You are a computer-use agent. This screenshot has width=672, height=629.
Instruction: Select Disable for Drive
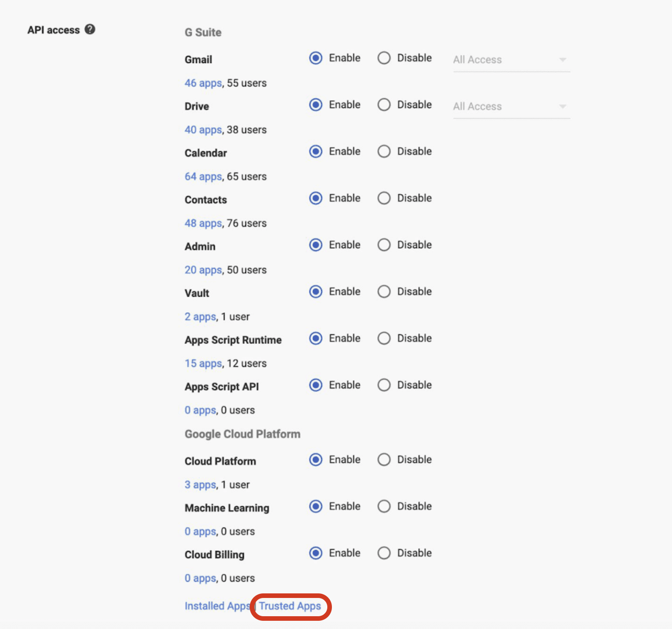click(384, 105)
